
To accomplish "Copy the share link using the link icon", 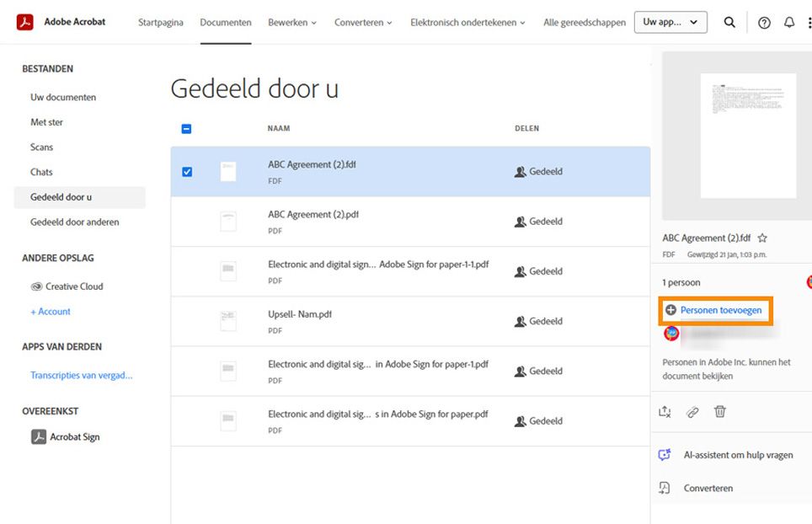I will 692,411.
